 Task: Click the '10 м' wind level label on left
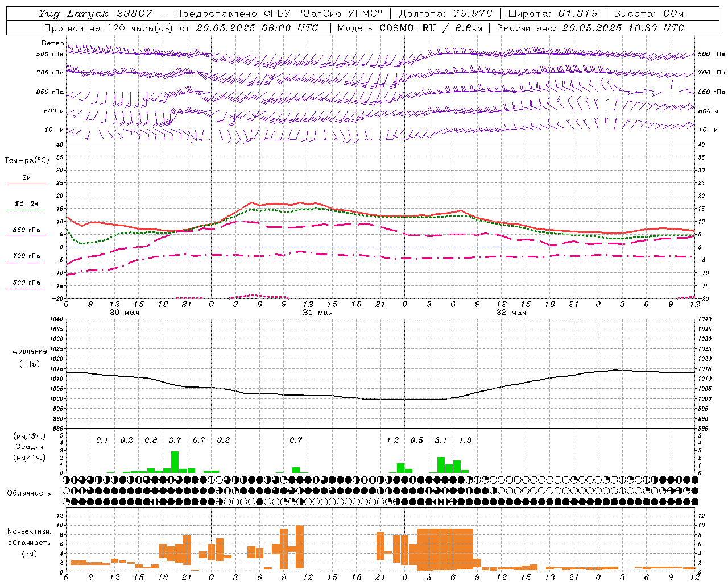tap(55, 130)
